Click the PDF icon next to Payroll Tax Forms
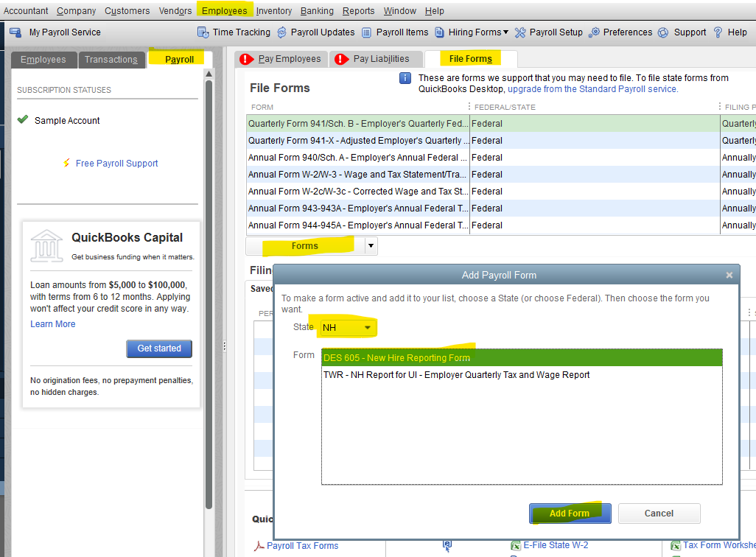The width and height of the screenshot is (756, 557). tap(259, 546)
